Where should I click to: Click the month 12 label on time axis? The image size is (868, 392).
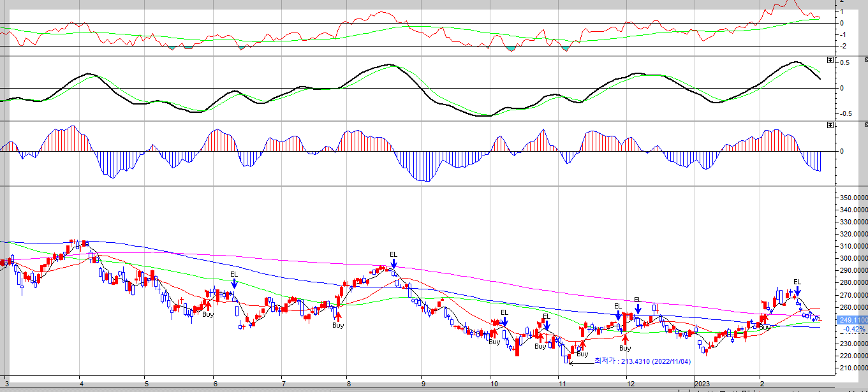[x=630, y=384]
